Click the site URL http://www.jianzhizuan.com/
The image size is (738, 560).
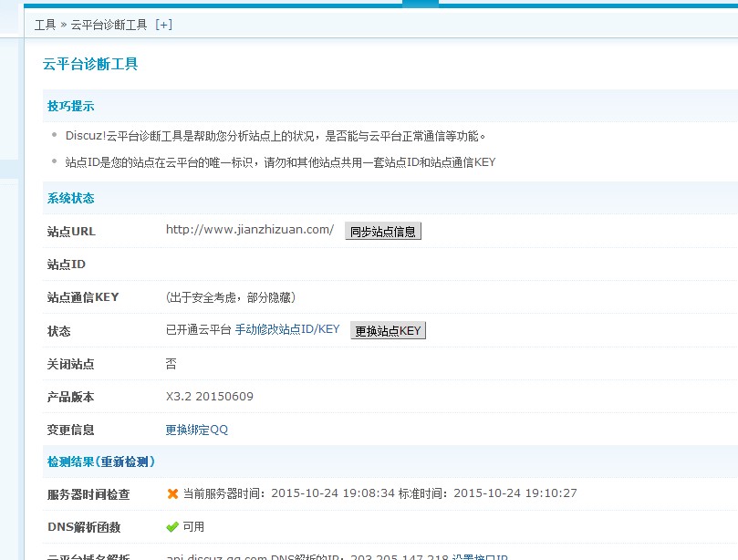(x=249, y=230)
